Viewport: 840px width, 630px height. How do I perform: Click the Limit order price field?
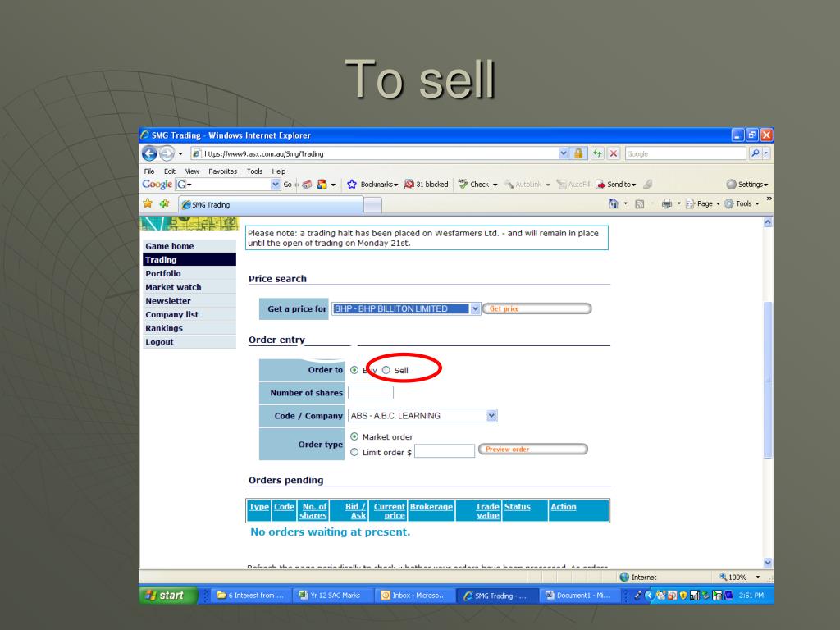pos(445,451)
